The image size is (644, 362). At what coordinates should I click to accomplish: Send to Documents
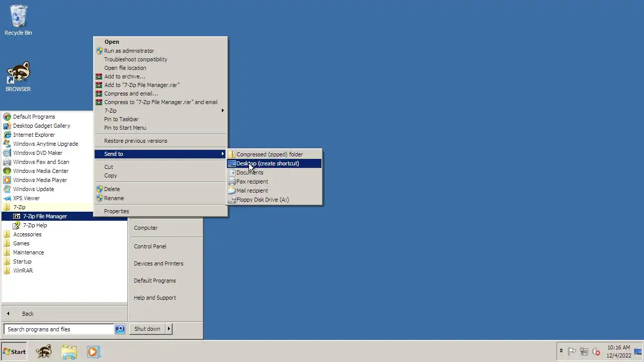tap(274, 172)
